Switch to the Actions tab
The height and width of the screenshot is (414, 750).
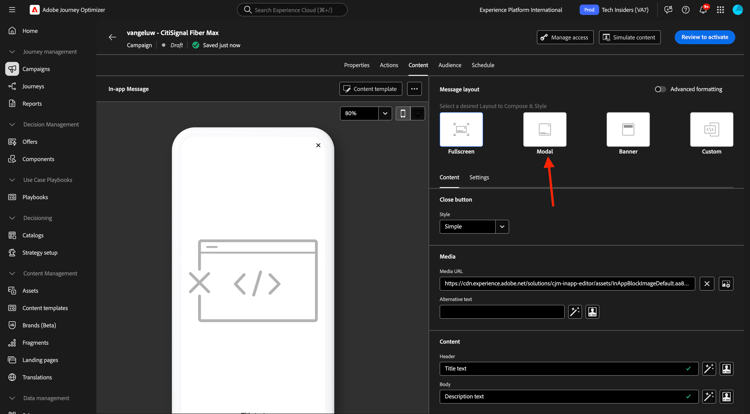[x=389, y=65]
